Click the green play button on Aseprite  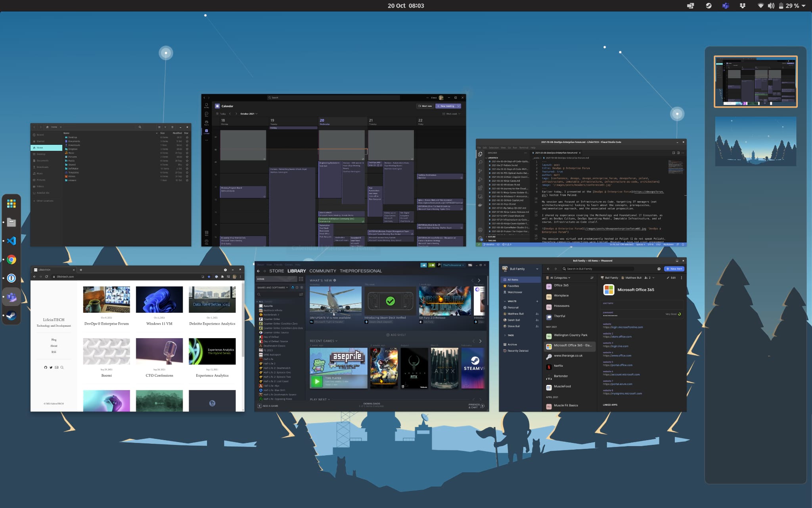point(316,381)
